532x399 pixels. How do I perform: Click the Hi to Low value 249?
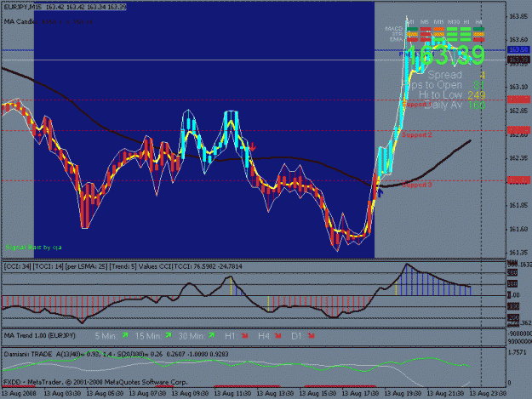477,95
